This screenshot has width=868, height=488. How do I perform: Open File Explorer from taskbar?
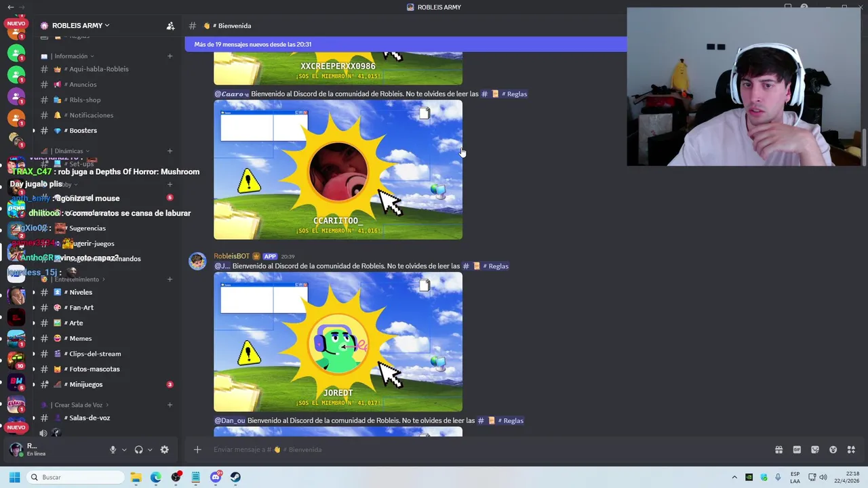136,477
